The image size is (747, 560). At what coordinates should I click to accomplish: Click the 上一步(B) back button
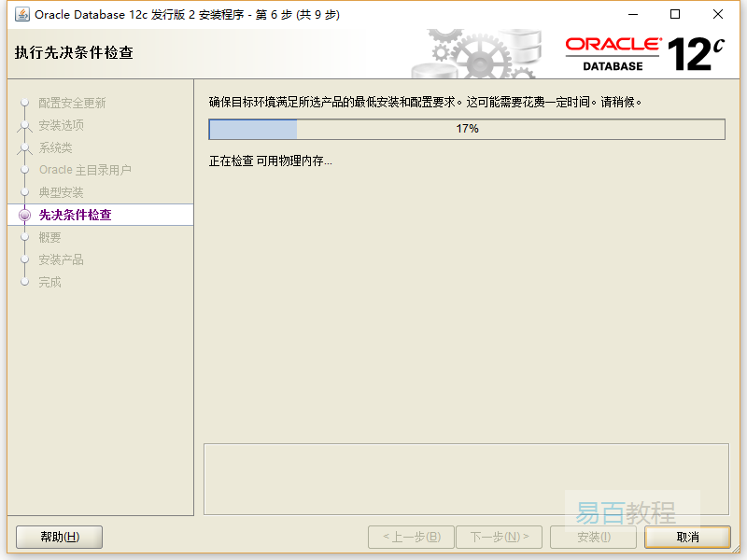click(x=411, y=537)
